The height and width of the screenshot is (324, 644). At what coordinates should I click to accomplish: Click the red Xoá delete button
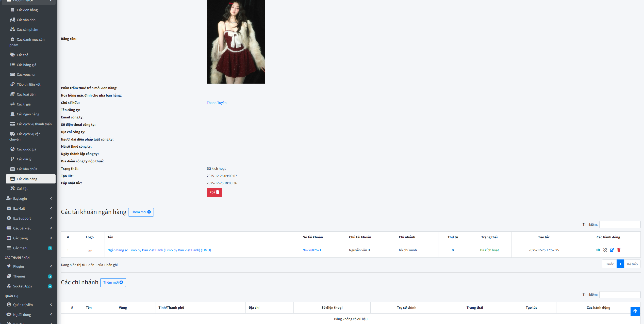click(214, 192)
